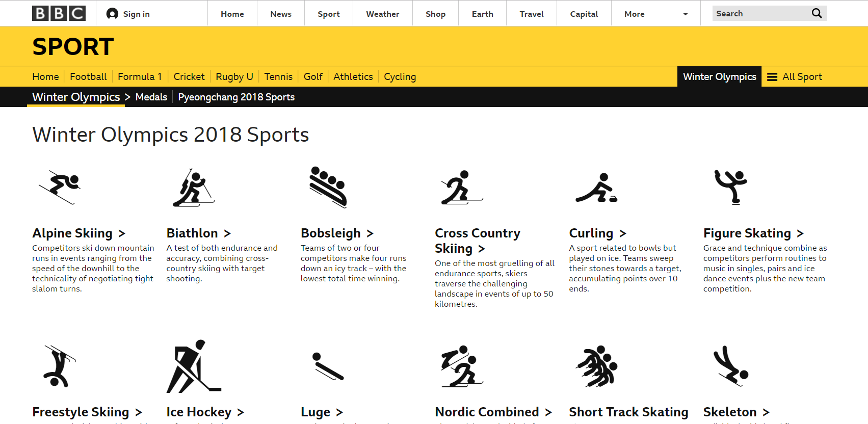Expand the More dropdown arrow
Viewport: 868px width, 424px height.
[x=686, y=14]
